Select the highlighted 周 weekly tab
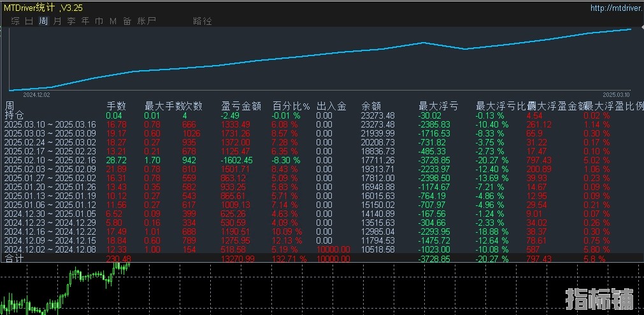 43,21
